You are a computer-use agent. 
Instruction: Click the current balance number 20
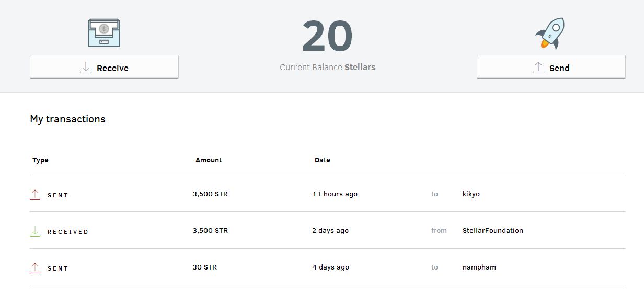[327, 37]
